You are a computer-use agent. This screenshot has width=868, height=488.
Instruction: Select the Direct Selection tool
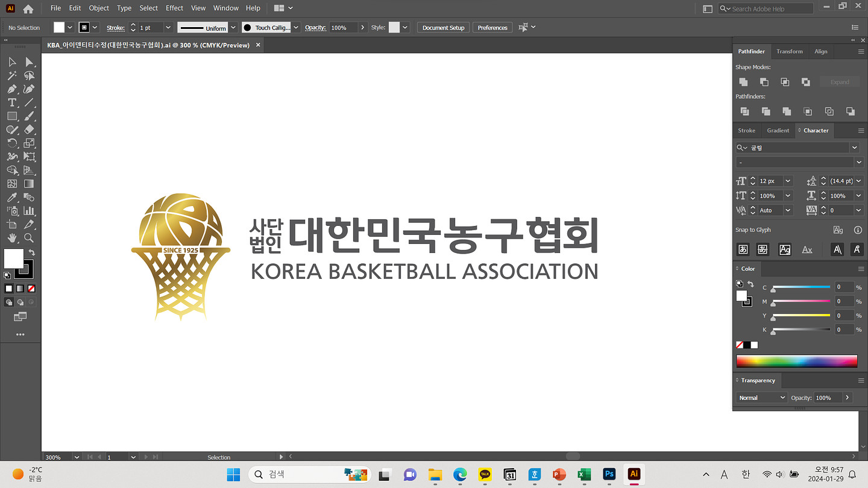[x=29, y=62]
